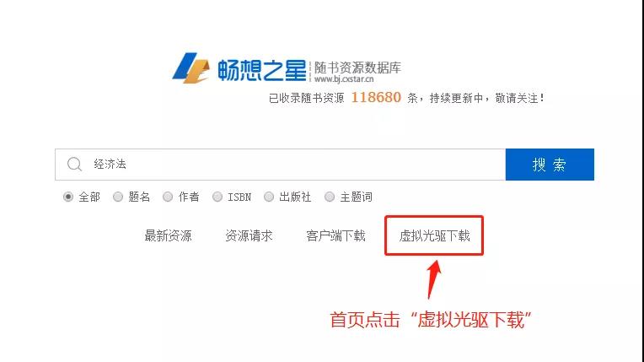Image resolution: width=644 pixels, height=362 pixels.
Task: Open the 客户端下载 link
Action: pos(335,235)
